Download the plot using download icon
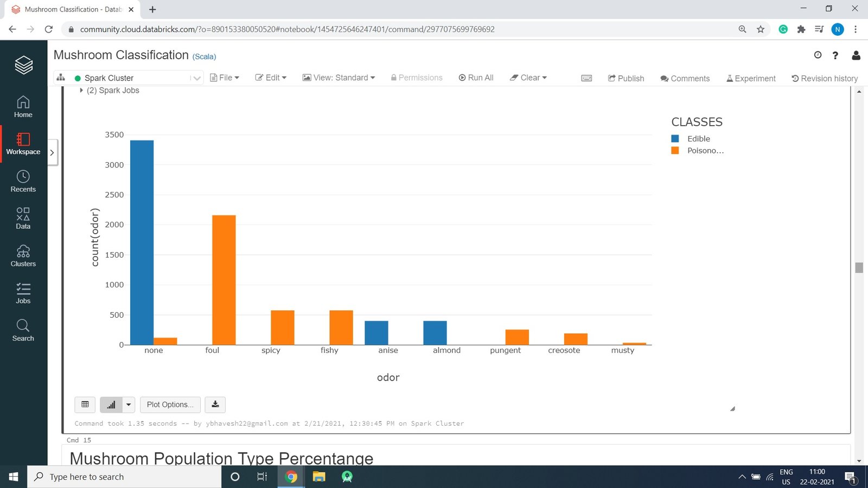This screenshot has height=488, width=868. 215,404
